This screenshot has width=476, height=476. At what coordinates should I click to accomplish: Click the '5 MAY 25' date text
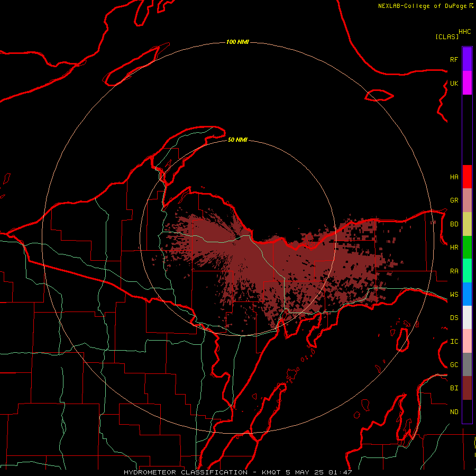click(x=305, y=472)
